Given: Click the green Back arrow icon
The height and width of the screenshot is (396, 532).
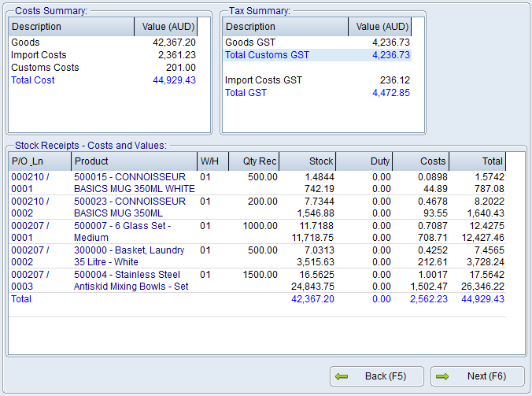Looking at the screenshot, I should [x=342, y=376].
